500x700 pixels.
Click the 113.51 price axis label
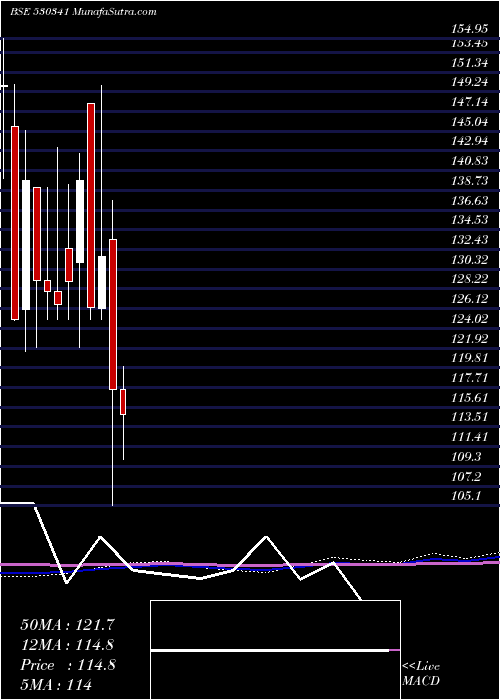click(x=470, y=417)
